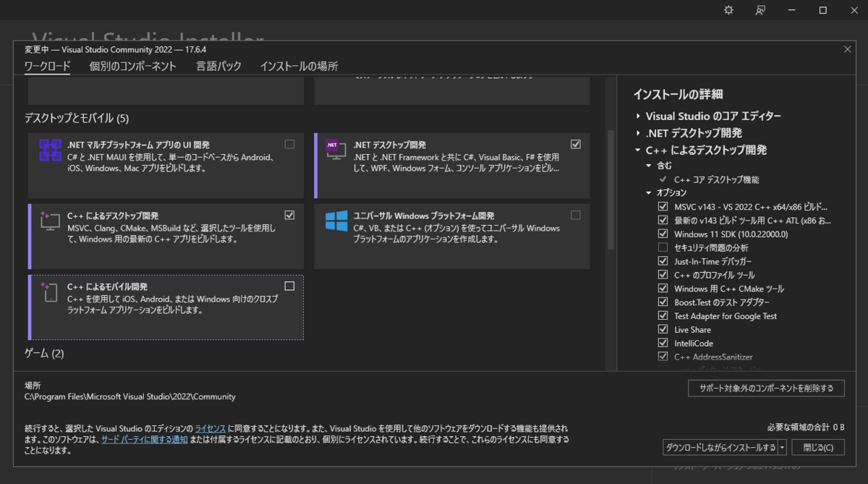Click the workloads list vertical scrollbar
868x484 pixels.
pyautogui.click(x=610, y=190)
